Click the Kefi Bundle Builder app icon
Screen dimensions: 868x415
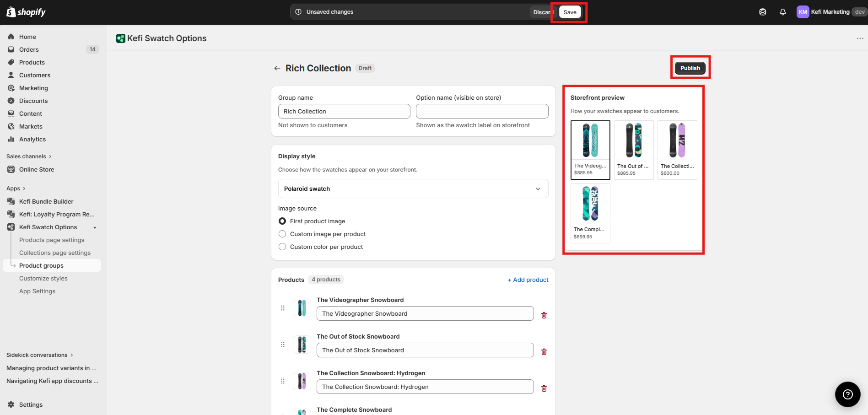[x=11, y=201]
